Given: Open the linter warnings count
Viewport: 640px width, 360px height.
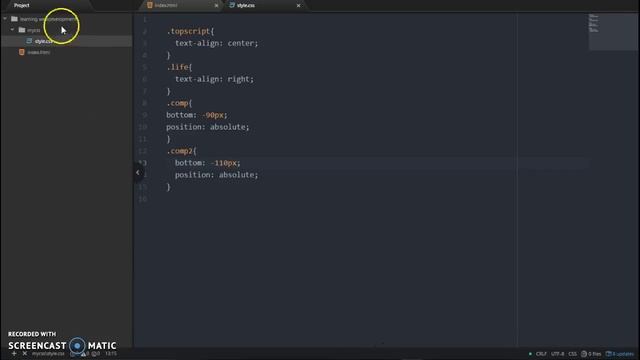Looking at the screenshot, I should click(86, 354).
